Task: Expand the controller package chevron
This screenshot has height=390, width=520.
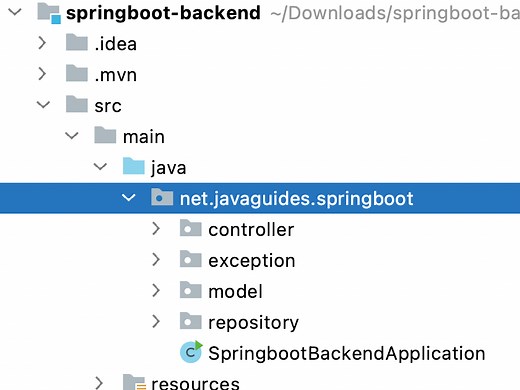Action: point(156,229)
